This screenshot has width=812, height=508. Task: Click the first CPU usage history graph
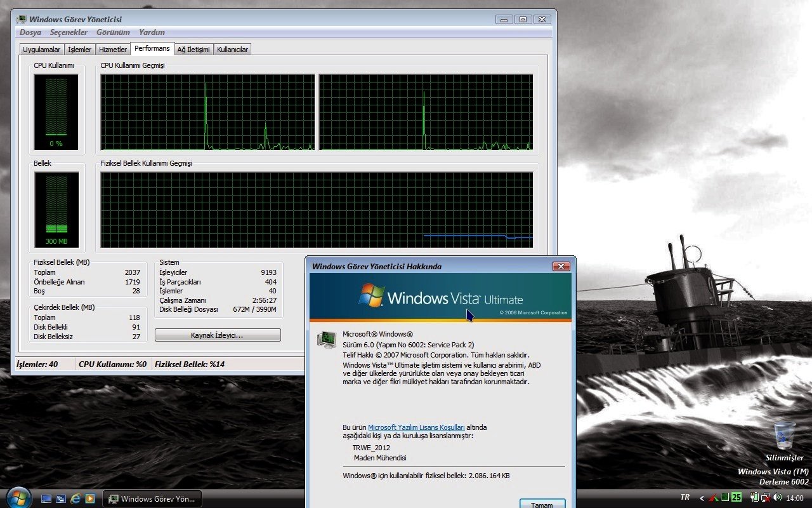[x=207, y=112]
